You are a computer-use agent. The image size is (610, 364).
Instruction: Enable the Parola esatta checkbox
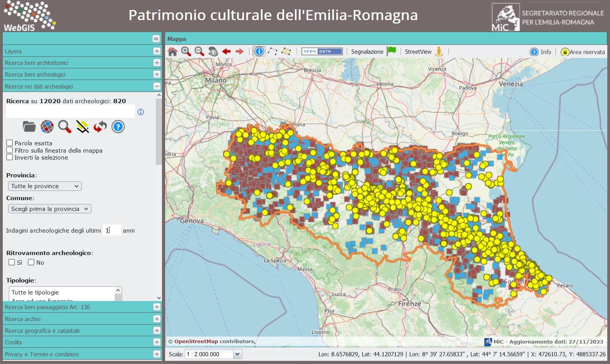10,143
